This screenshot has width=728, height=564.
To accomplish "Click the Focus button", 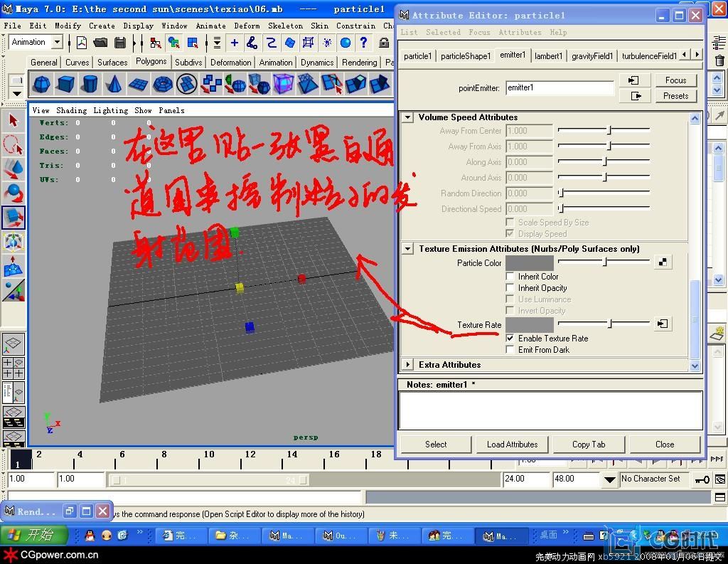I will tap(675, 80).
